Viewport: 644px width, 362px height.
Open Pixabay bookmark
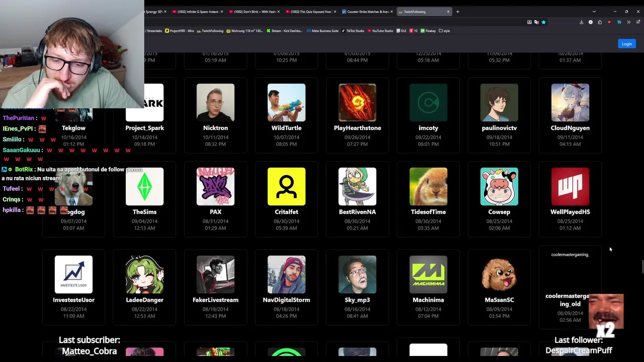point(429,31)
